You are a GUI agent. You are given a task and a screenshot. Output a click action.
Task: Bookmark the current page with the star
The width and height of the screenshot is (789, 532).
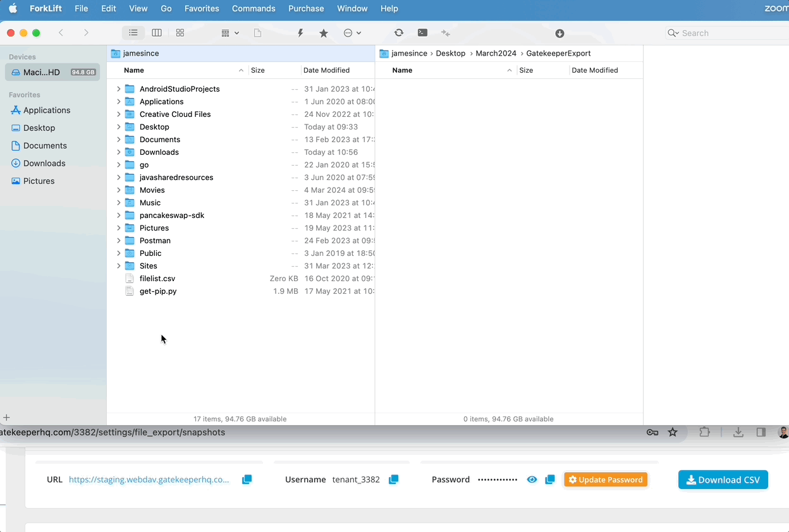[x=673, y=432]
